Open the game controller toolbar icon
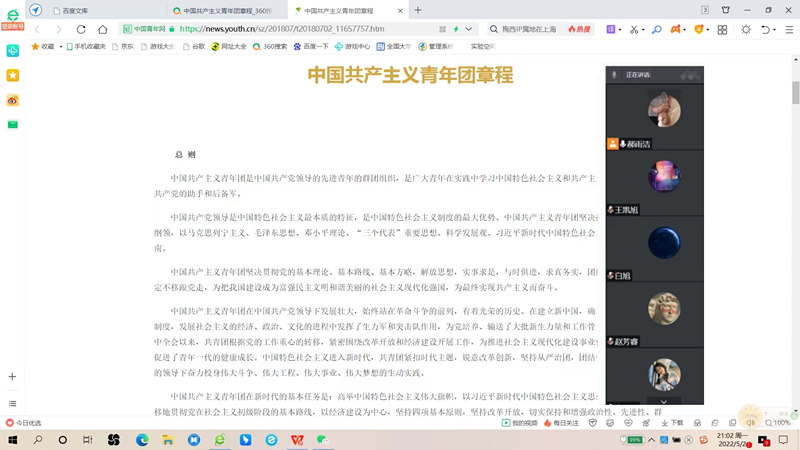 pyautogui.click(x=676, y=30)
